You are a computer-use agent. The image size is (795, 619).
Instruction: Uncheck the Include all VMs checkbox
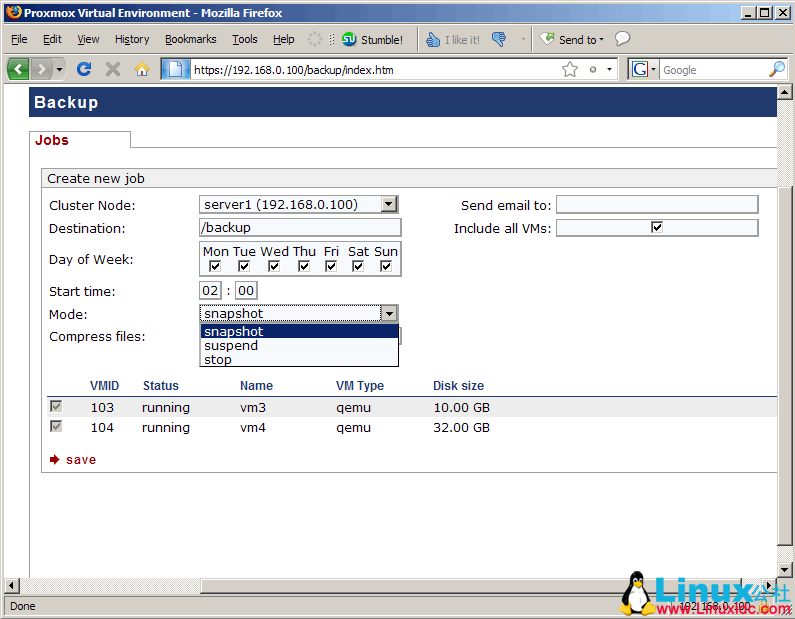pos(657,227)
